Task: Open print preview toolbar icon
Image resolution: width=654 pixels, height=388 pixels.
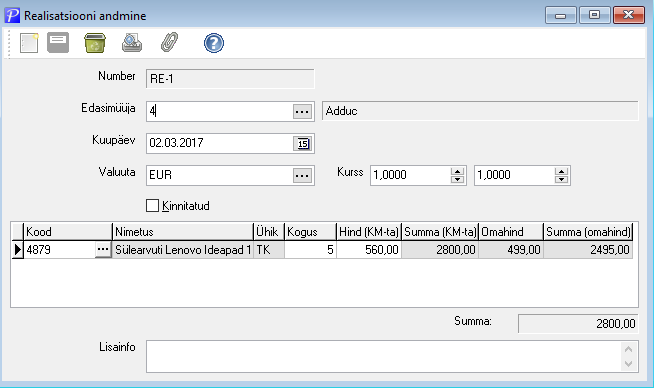Action: pos(132,43)
